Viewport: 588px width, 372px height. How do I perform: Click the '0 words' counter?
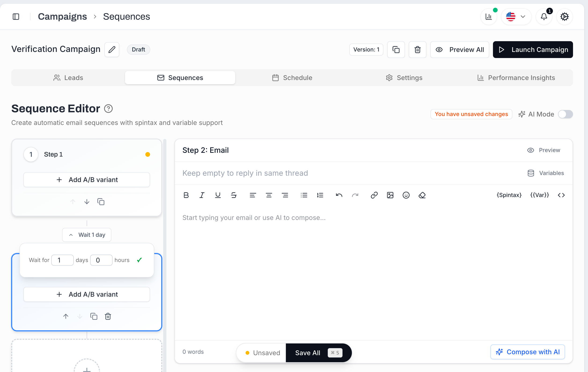click(x=193, y=352)
